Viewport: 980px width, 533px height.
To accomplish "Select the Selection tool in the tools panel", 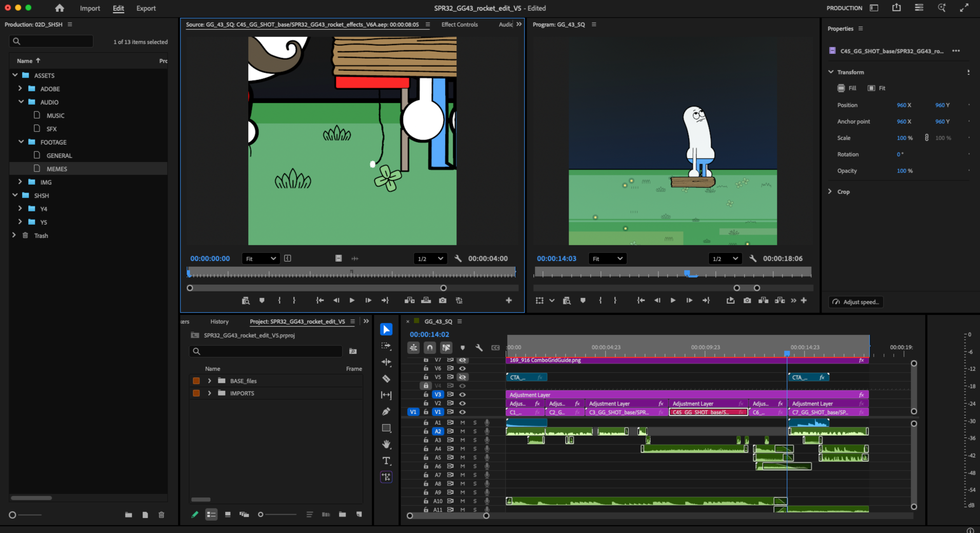I will coord(386,329).
